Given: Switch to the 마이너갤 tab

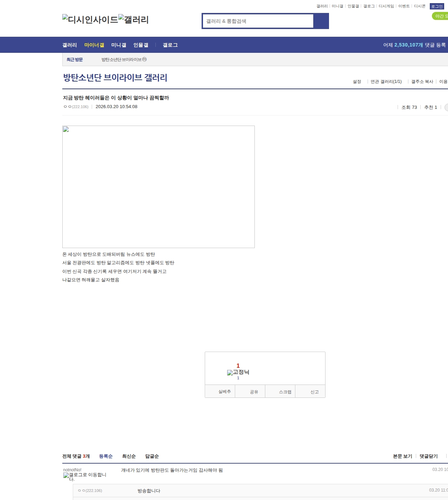Looking at the screenshot, I should click(x=93, y=45).
